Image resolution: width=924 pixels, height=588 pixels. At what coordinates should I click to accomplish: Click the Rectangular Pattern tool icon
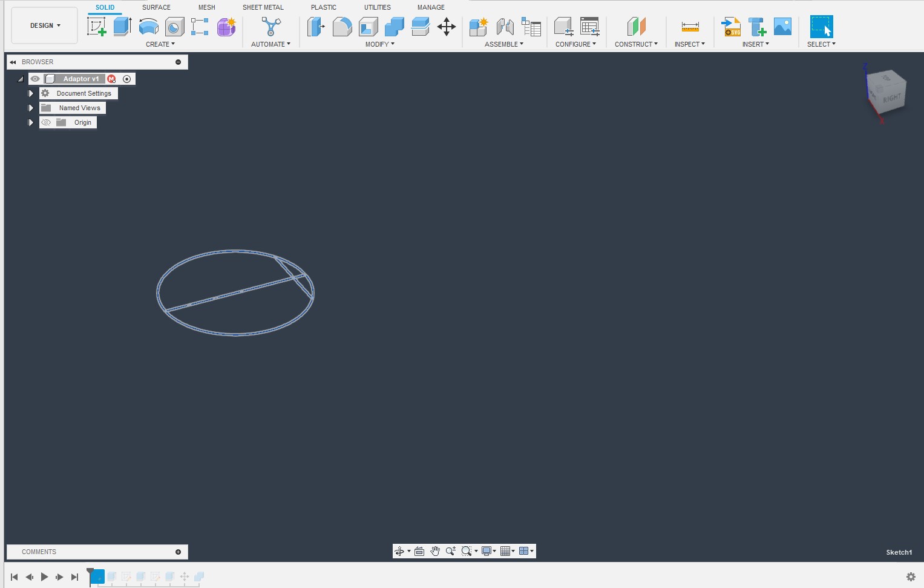200,27
